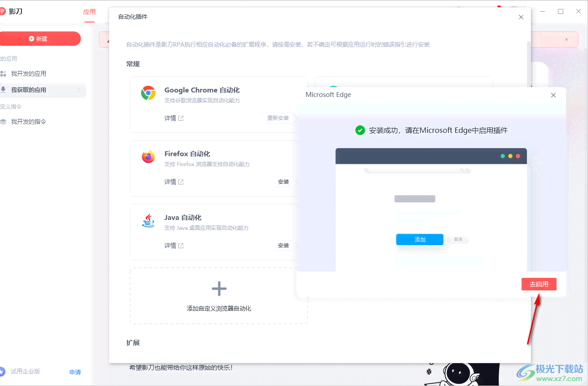This screenshot has height=386, width=588.
Task: Click the plus icon inside 新建 button
Action: click(31, 39)
